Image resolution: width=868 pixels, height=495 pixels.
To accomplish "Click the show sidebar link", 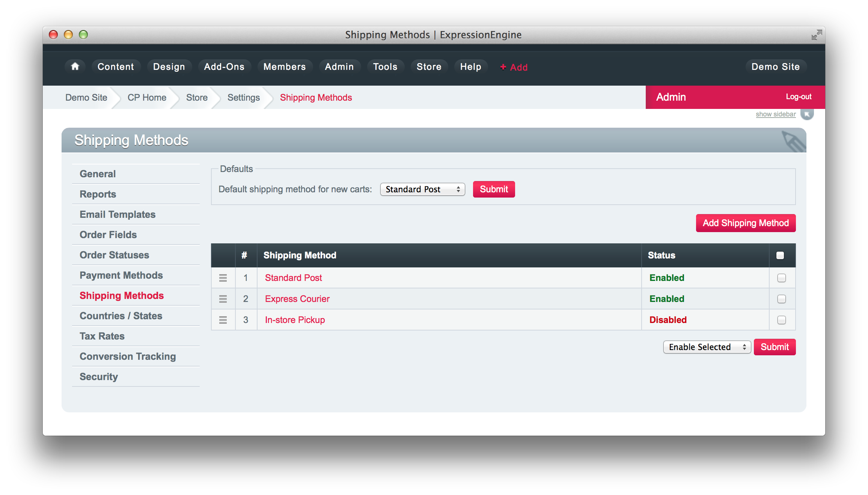I will tap(776, 114).
